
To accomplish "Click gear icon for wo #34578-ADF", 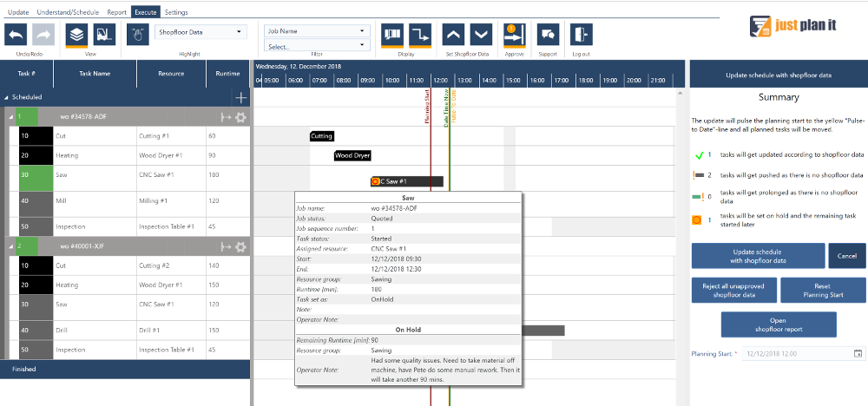I will tap(240, 117).
